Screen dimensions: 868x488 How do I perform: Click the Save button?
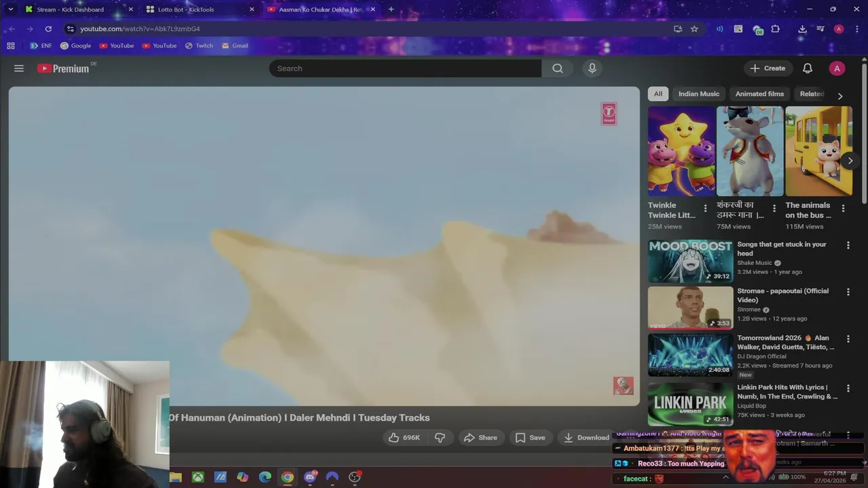pyautogui.click(x=530, y=438)
